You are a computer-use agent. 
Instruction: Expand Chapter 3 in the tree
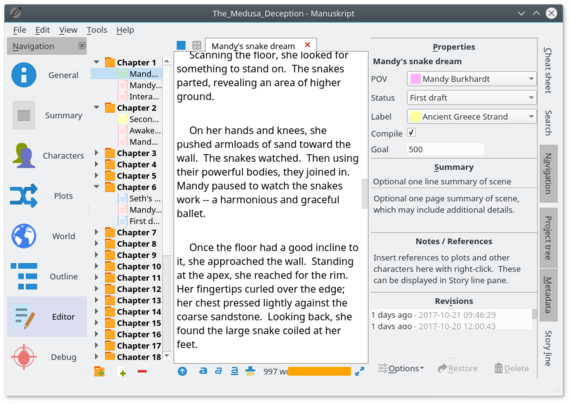tap(97, 153)
